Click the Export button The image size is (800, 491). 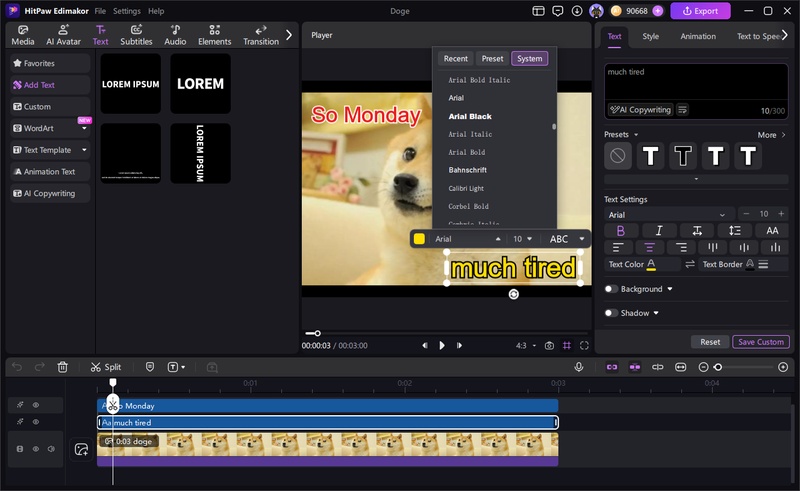[700, 11]
